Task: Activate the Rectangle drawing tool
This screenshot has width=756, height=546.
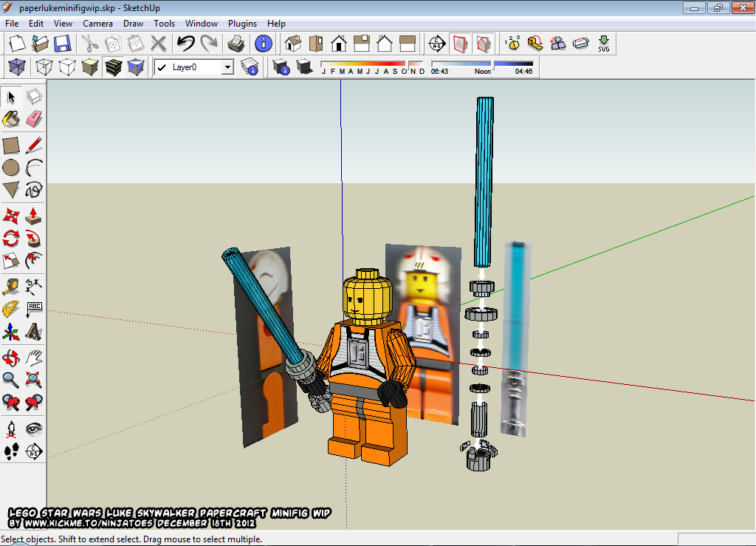Action: 11,146
